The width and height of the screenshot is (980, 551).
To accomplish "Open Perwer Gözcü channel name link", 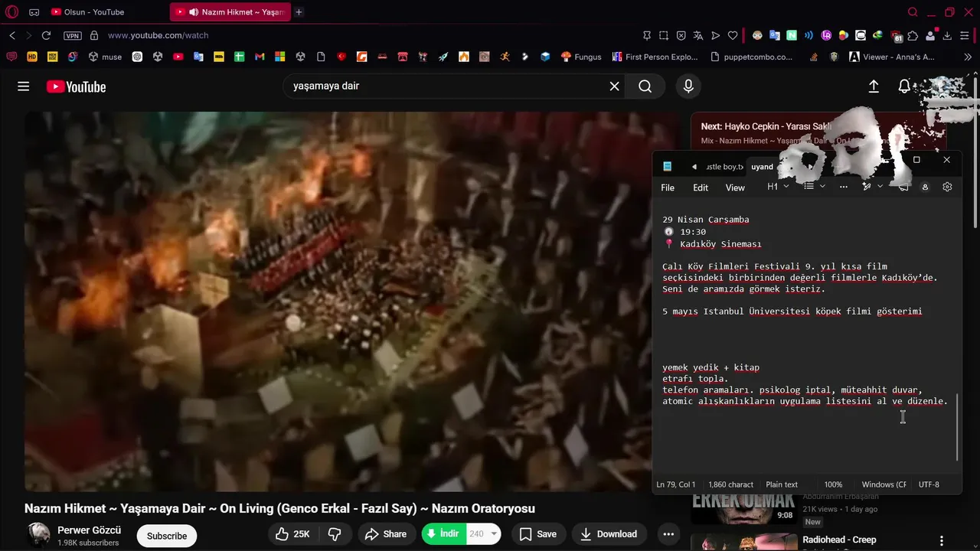I will [89, 530].
